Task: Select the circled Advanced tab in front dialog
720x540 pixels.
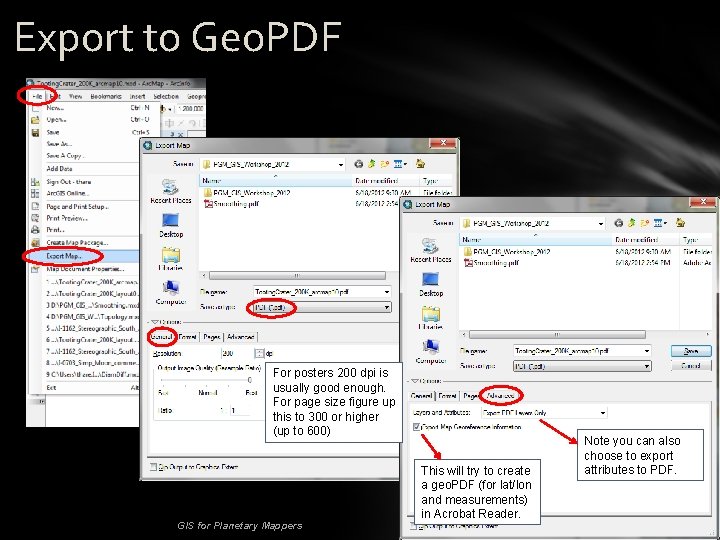Action: click(x=501, y=396)
